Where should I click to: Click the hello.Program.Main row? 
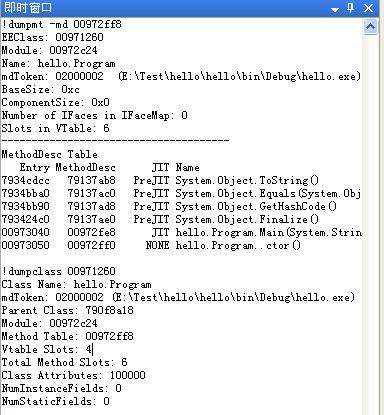click(x=182, y=232)
